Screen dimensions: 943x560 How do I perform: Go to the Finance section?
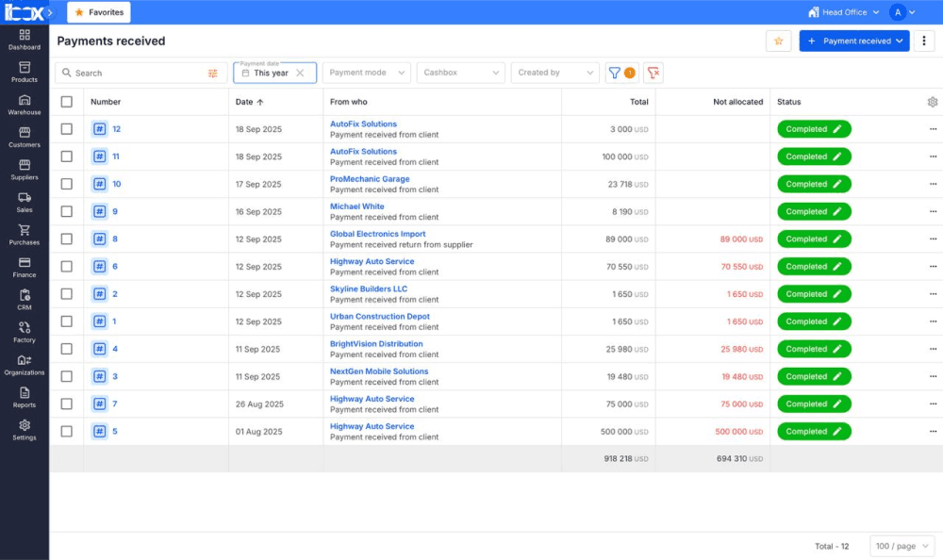pyautogui.click(x=24, y=267)
